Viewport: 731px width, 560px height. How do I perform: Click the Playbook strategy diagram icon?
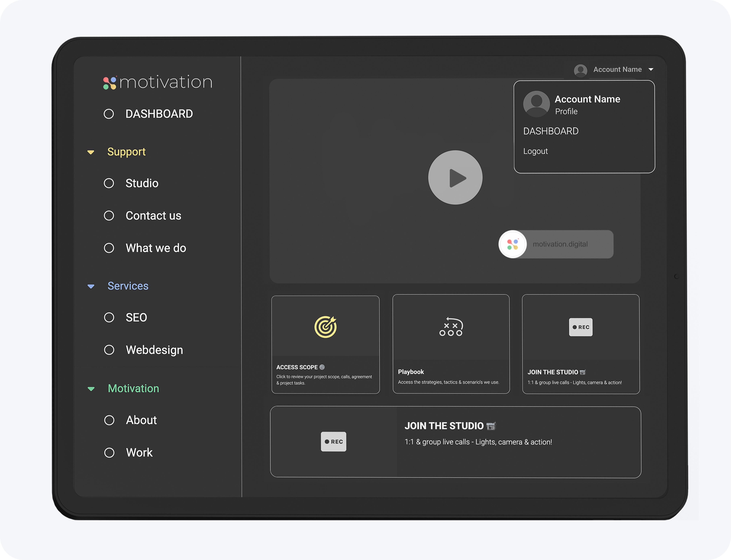[x=451, y=327]
